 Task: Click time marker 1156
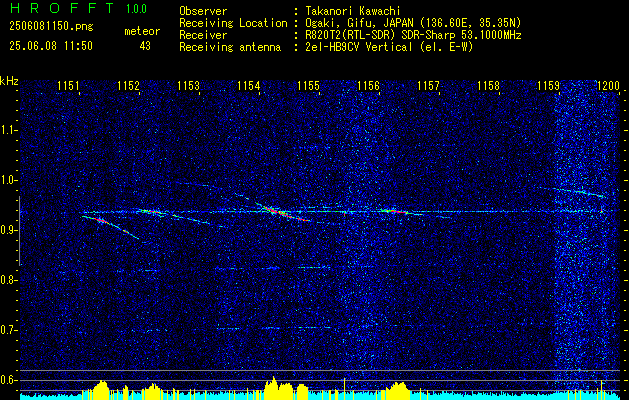(x=368, y=86)
